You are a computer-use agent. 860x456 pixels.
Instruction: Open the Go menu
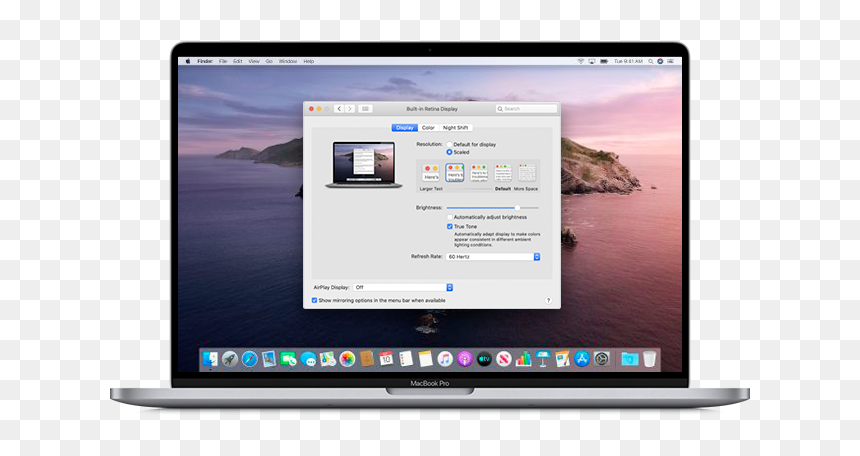click(x=269, y=61)
